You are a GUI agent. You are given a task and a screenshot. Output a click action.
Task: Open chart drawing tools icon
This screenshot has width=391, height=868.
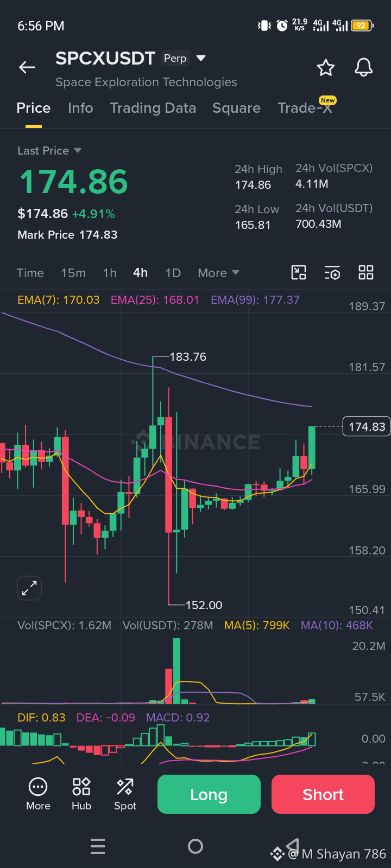pos(299,272)
